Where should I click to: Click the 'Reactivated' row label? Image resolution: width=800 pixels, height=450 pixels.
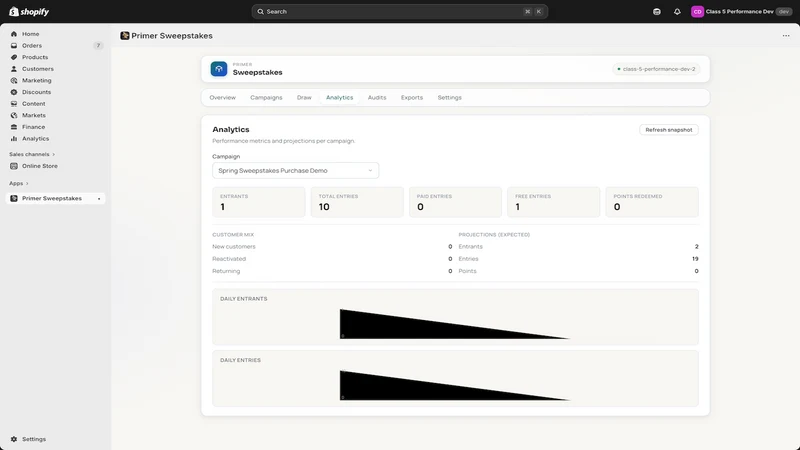pos(229,259)
